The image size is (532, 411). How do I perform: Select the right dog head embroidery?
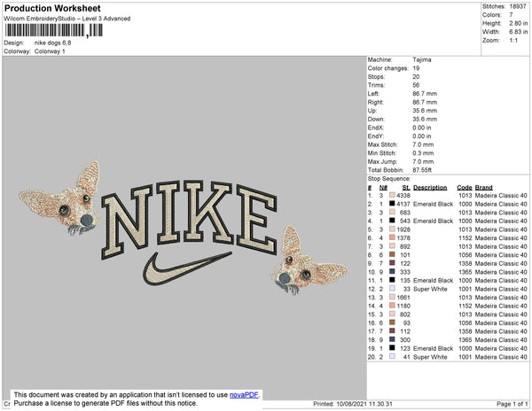[309, 260]
